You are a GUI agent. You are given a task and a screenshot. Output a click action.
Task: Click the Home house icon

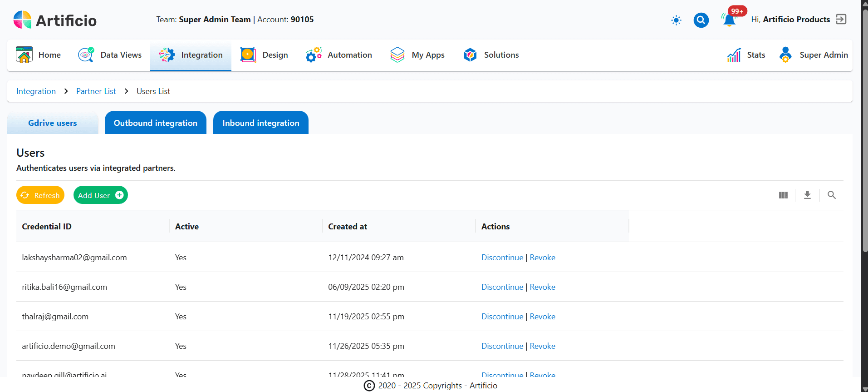pos(24,55)
